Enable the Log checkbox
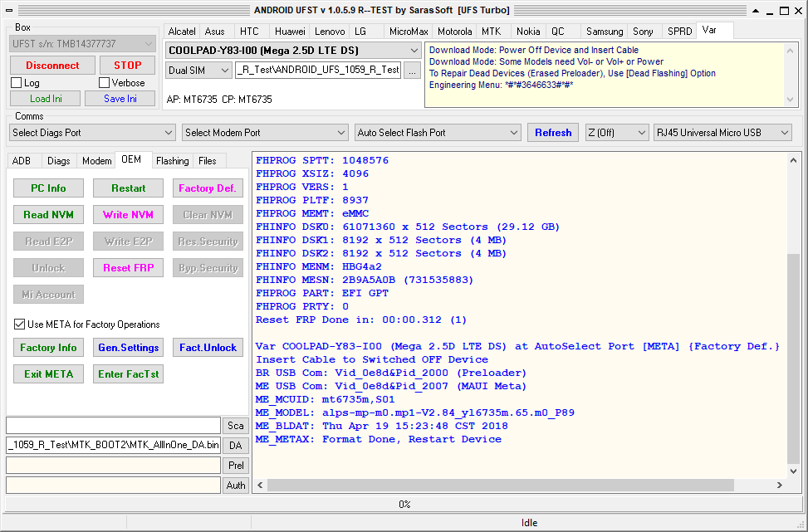808x532 pixels. click(x=17, y=83)
